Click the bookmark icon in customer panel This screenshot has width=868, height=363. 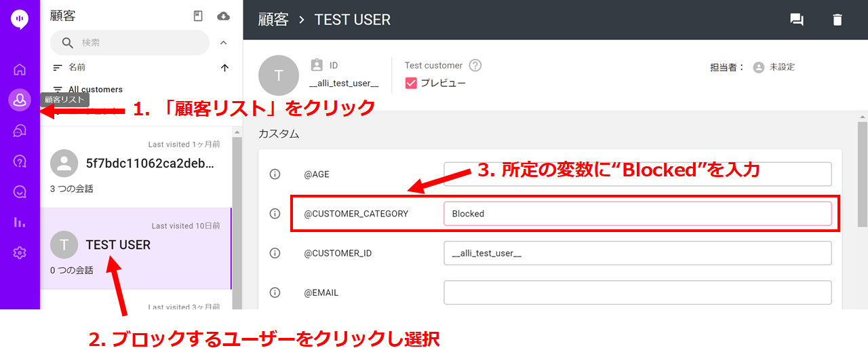pos(198,16)
